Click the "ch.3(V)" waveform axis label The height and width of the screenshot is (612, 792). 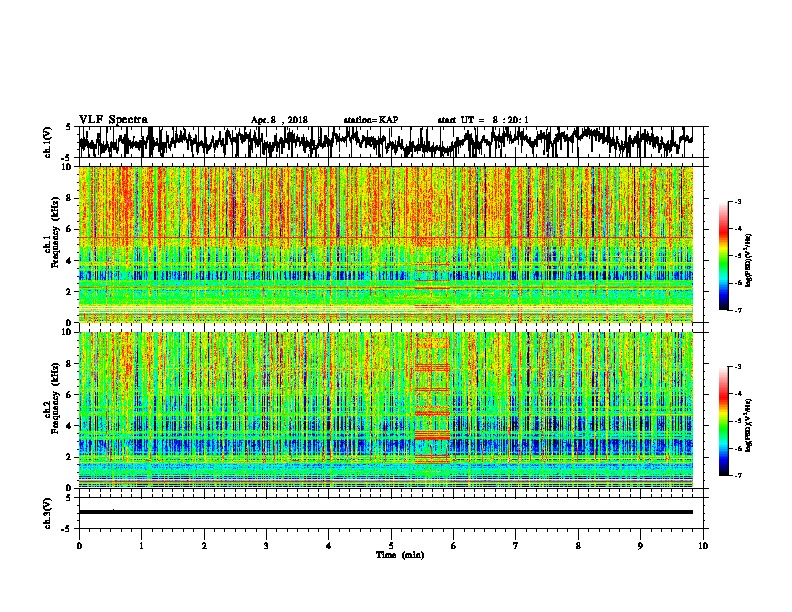[x=48, y=513]
